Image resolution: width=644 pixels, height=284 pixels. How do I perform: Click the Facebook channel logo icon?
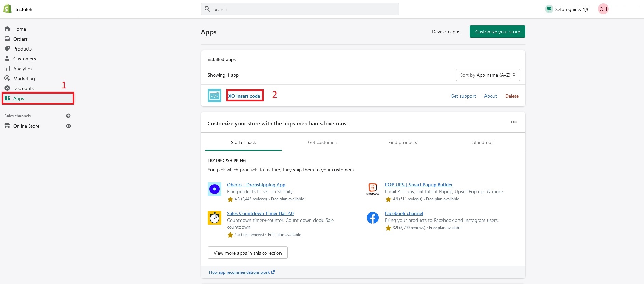tap(373, 218)
